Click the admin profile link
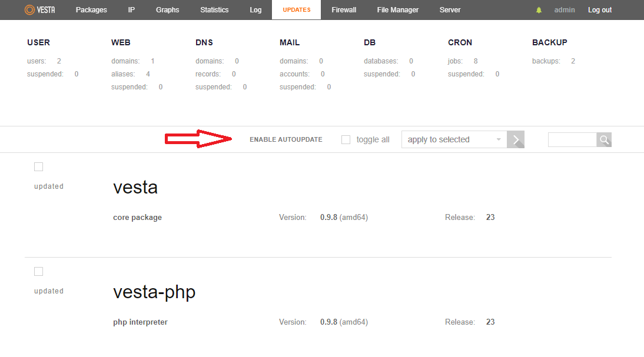644x357 pixels. coord(565,10)
